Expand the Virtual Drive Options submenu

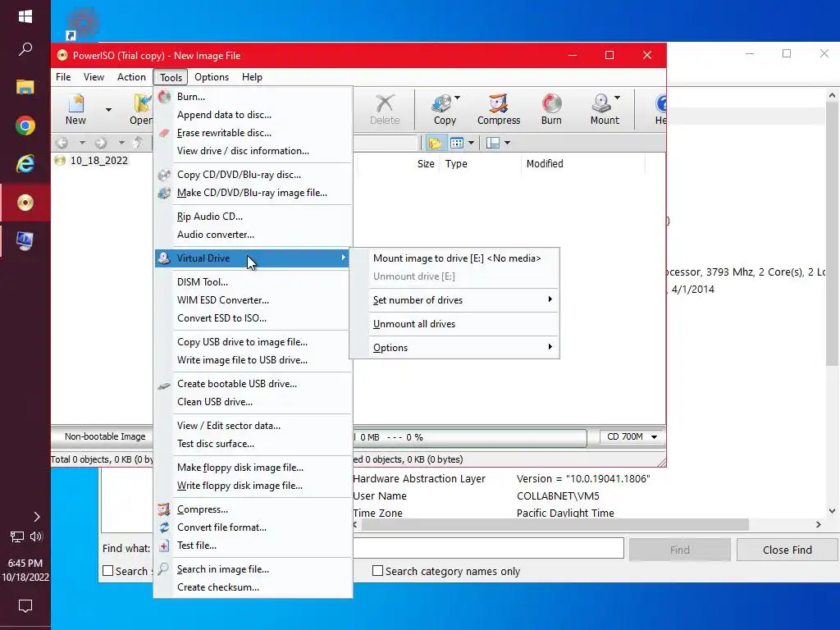coord(454,348)
